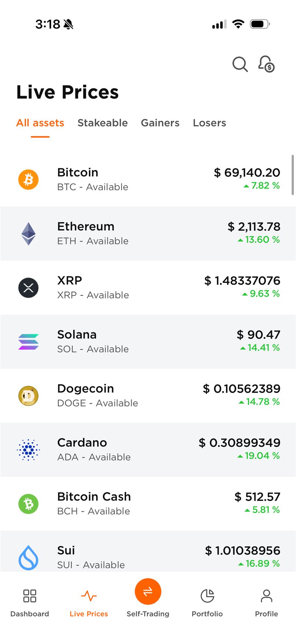Tap the green Bitcoin Cash logo
296x644 pixels.
point(28,504)
